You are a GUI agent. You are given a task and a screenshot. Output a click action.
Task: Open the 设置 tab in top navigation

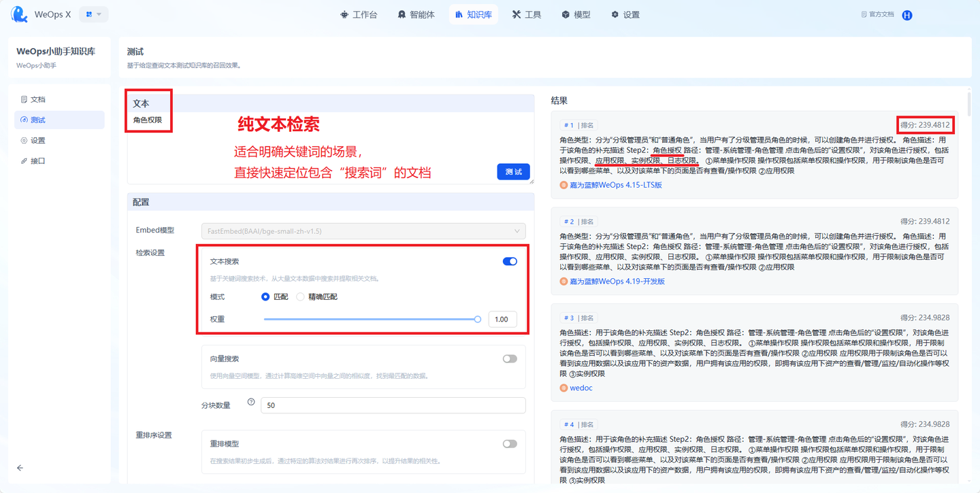coord(625,14)
